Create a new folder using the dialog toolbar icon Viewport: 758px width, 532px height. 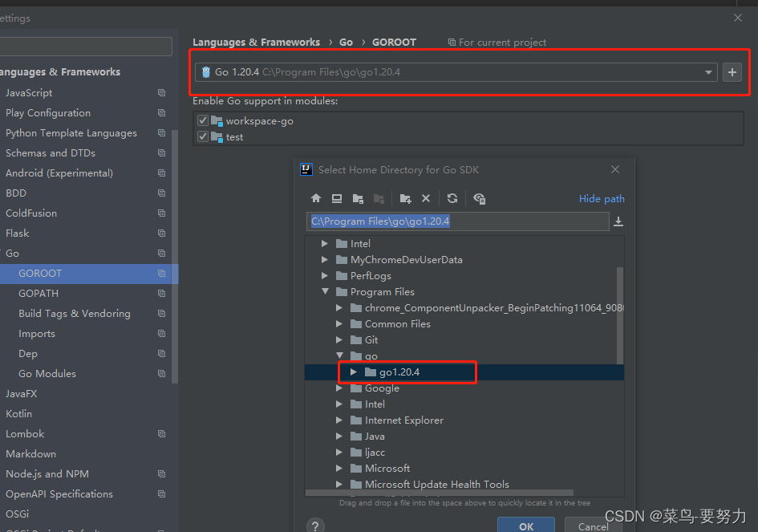[x=405, y=198]
